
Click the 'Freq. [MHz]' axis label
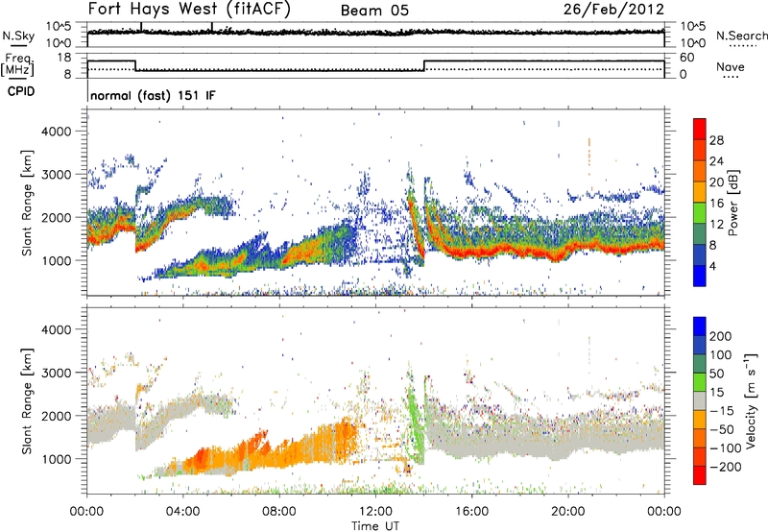[x=18, y=65]
